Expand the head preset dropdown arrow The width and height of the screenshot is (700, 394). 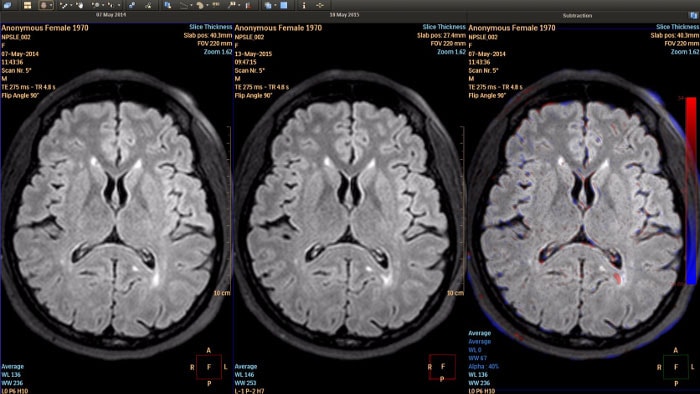(x=51, y=5)
